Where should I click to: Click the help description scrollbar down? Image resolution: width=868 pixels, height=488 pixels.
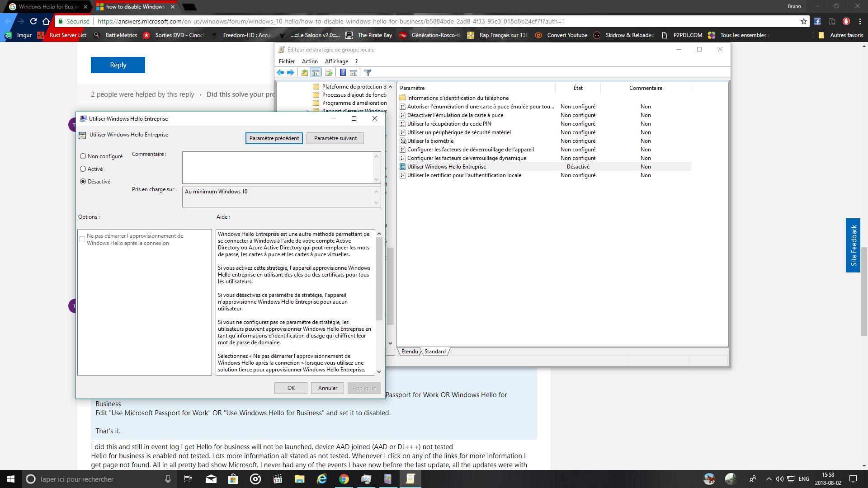coord(378,371)
